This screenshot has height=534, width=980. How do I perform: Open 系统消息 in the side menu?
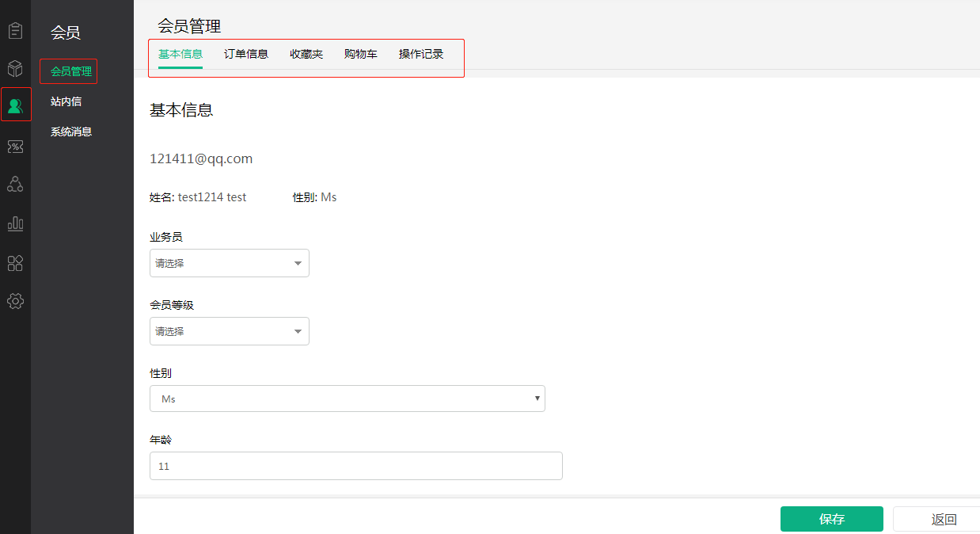tap(71, 132)
